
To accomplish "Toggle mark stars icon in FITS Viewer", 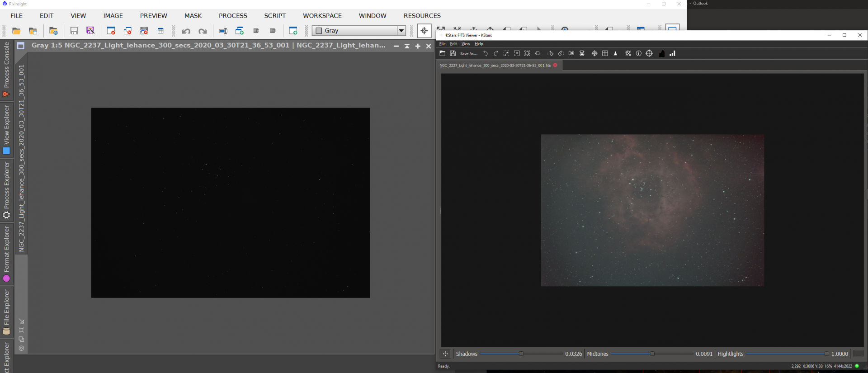I will pyautogui.click(x=615, y=53).
